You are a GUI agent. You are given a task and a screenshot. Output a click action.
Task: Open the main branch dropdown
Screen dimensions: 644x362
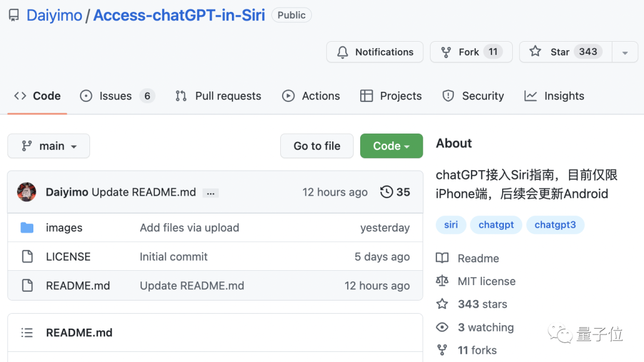coord(49,146)
